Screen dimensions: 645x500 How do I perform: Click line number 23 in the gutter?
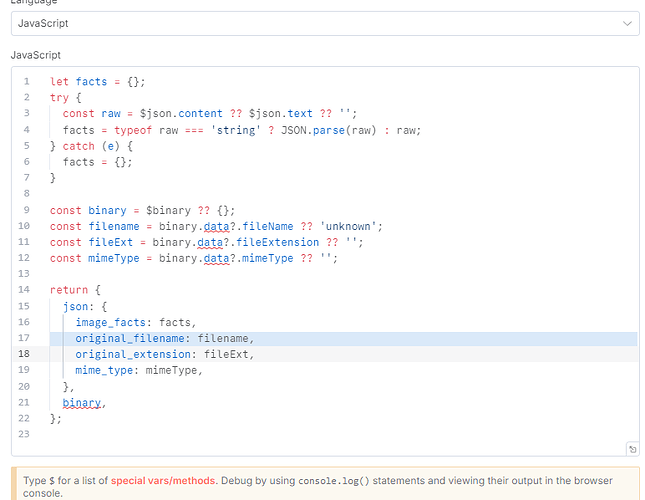pos(24,434)
